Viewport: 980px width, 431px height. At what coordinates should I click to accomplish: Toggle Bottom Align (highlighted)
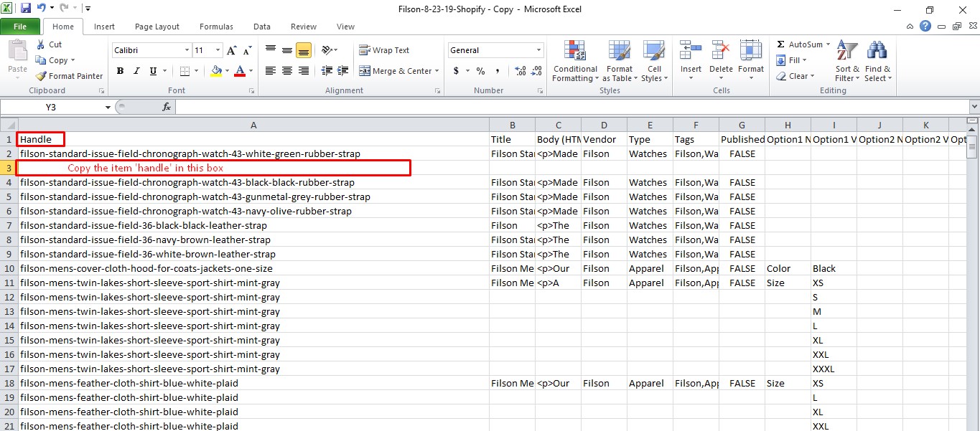303,50
